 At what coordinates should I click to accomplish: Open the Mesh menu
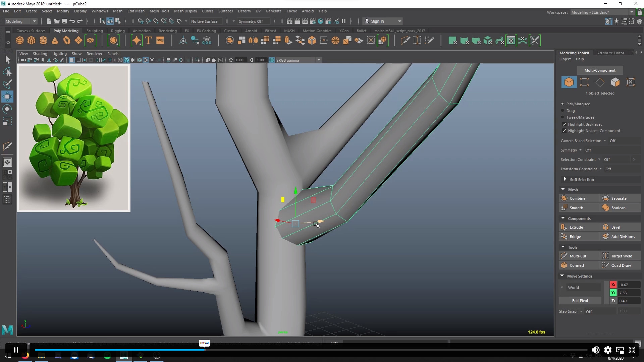118,11
